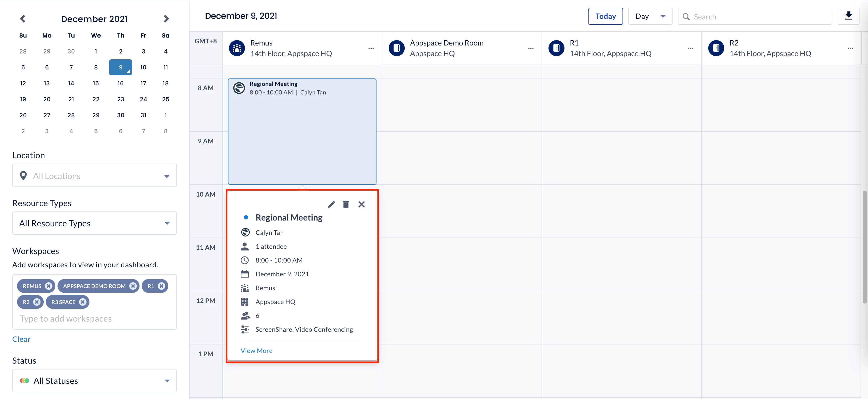Image resolution: width=868 pixels, height=399 pixels.
Task: Open Remus column options menu
Action: pos(371,48)
